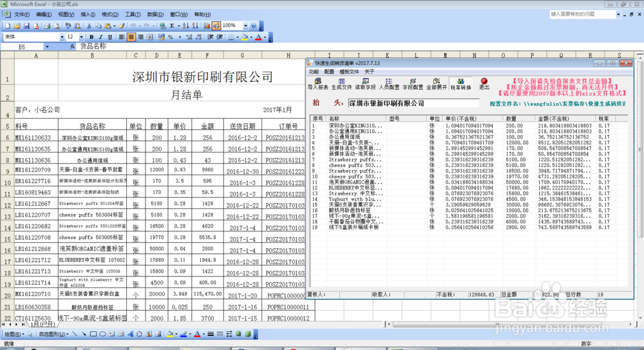
Task: Select the Rectangle drawing tool
Action: 93,334
